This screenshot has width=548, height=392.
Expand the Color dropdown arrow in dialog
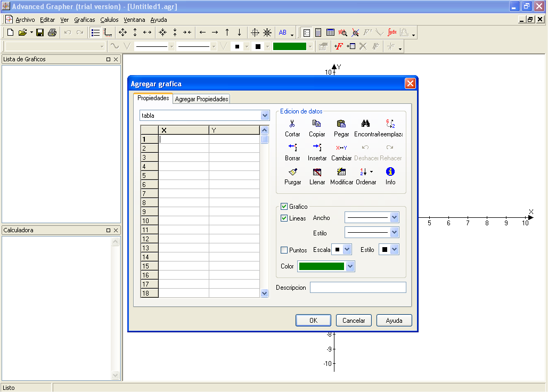(x=350, y=266)
